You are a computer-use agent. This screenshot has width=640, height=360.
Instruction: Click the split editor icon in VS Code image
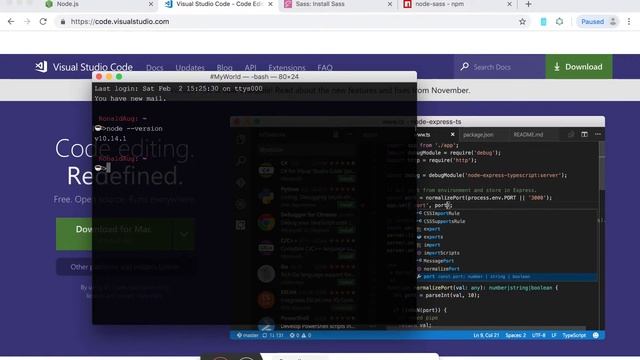(584, 134)
